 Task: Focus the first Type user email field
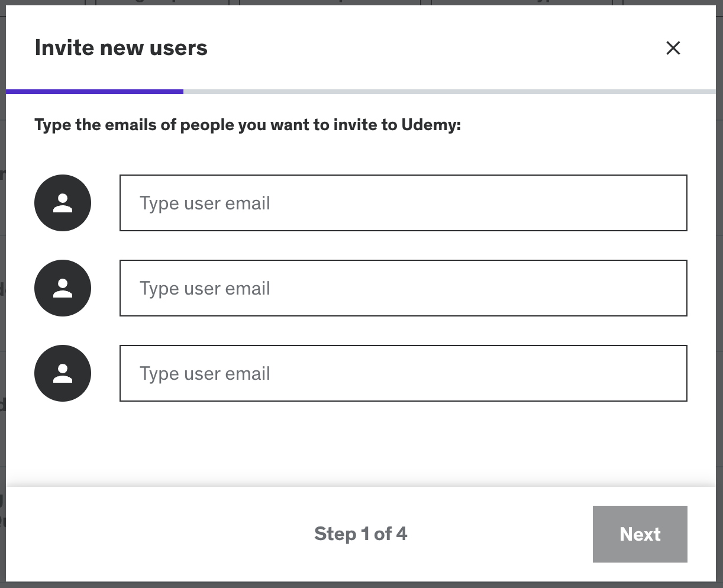tap(403, 203)
